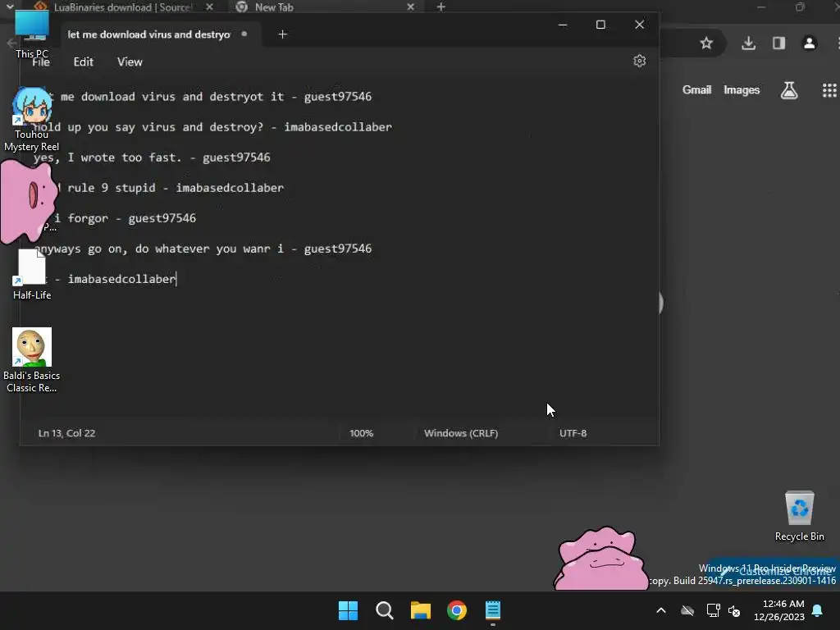
Task: Close the LuaBinaries download Chrome tab
Action: [x=209, y=7]
